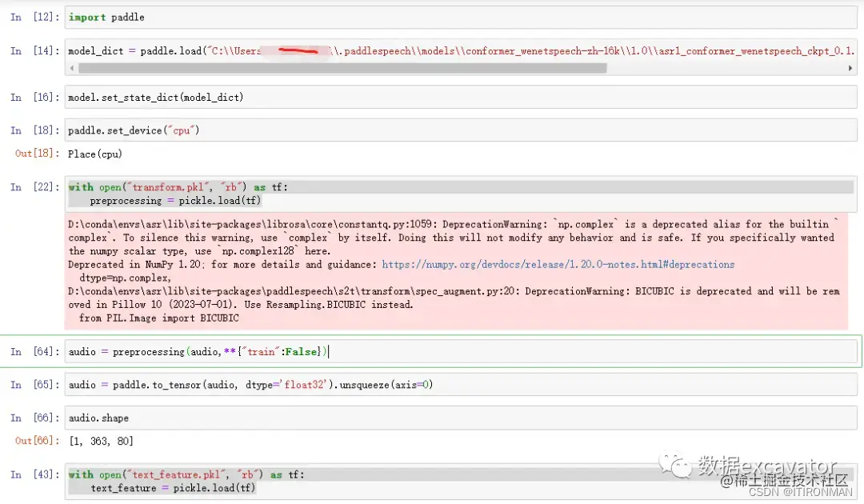The height and width of the screenshot is (504, 864).
Task: Click the 'In [18]:' prompt label
Action: point(34,130)
